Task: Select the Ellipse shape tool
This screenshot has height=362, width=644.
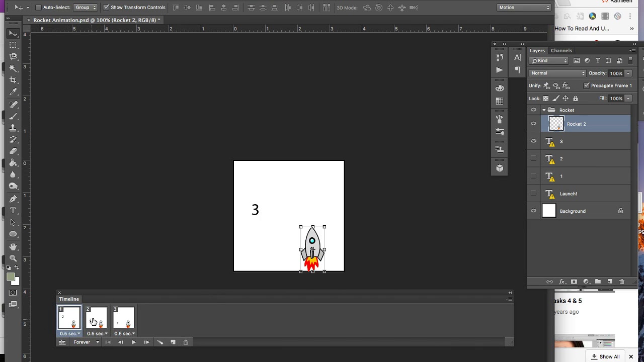Action: click(13, 234)
